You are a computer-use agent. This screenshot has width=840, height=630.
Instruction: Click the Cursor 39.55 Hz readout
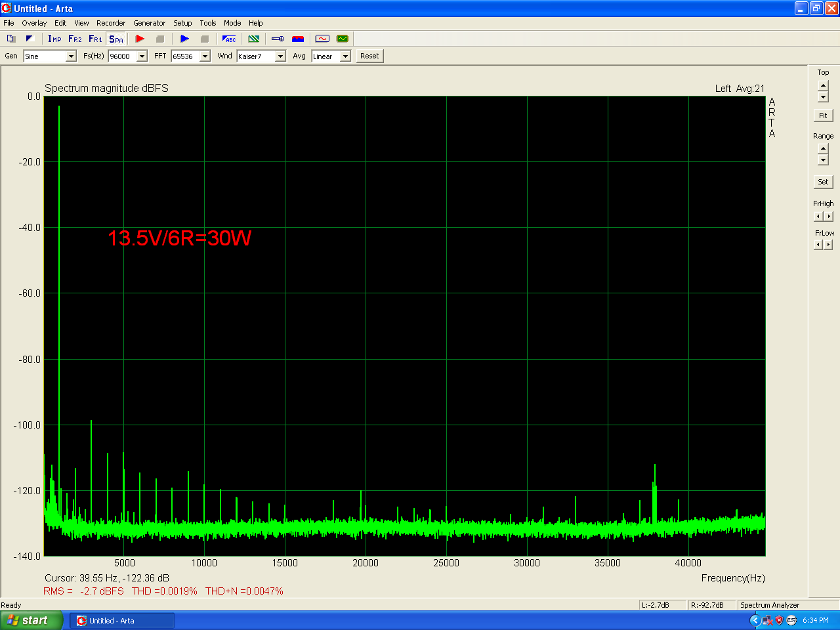(x=107, y=578)
